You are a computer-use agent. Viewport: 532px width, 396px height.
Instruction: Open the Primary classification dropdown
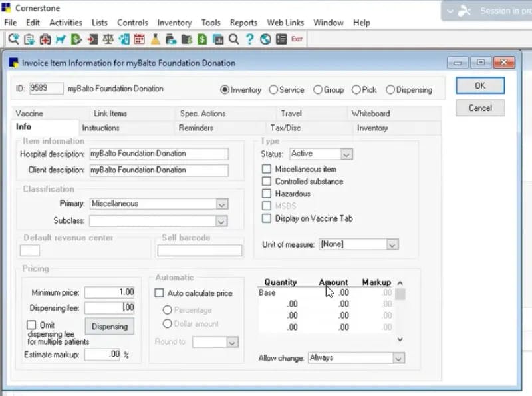click(222, 204)
